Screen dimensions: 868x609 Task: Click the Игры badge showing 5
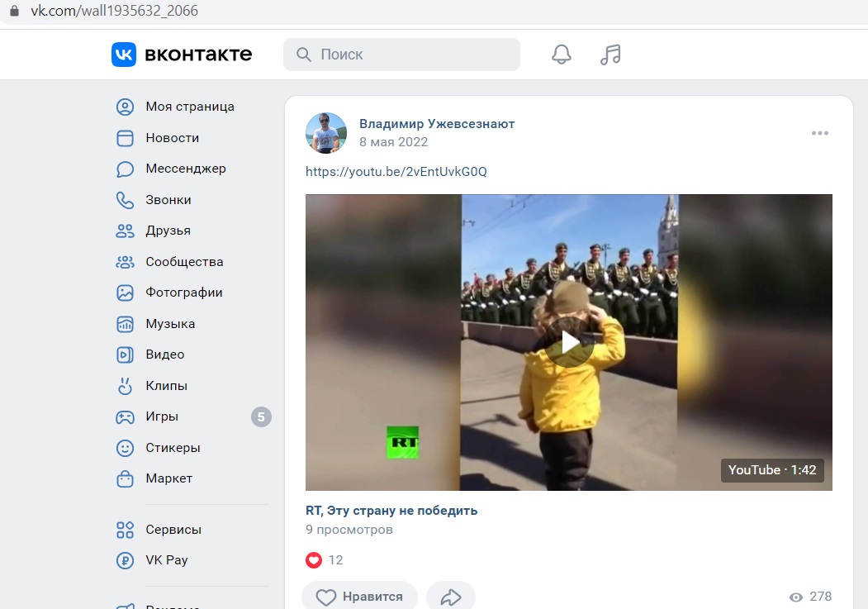(261, 417)
